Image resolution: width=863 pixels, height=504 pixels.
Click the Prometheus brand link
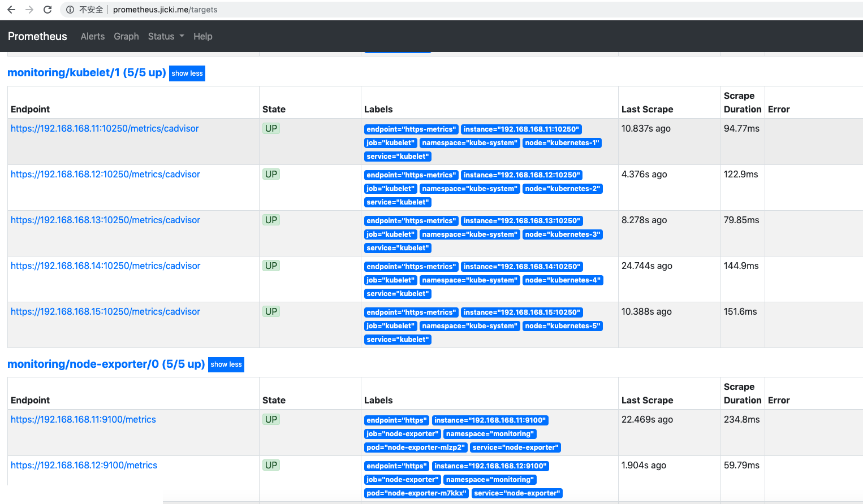pos(37,36)
